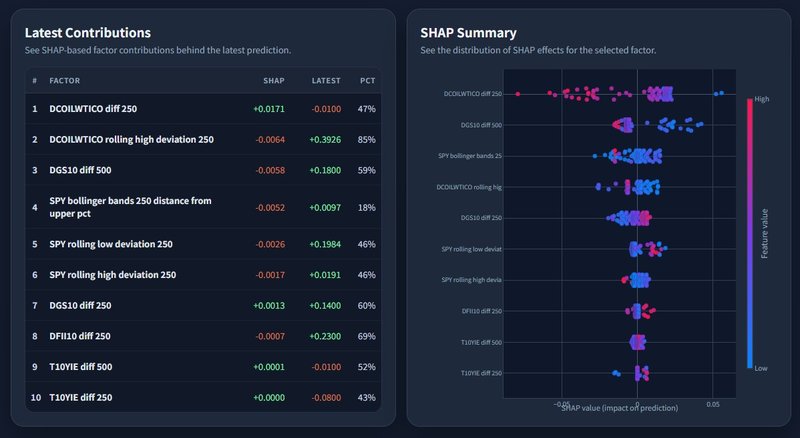The height and width of the screenshot is (438, 800).
Task: Click DCOILWTICO diff 250 chart axis label
Action: (472, 94)
